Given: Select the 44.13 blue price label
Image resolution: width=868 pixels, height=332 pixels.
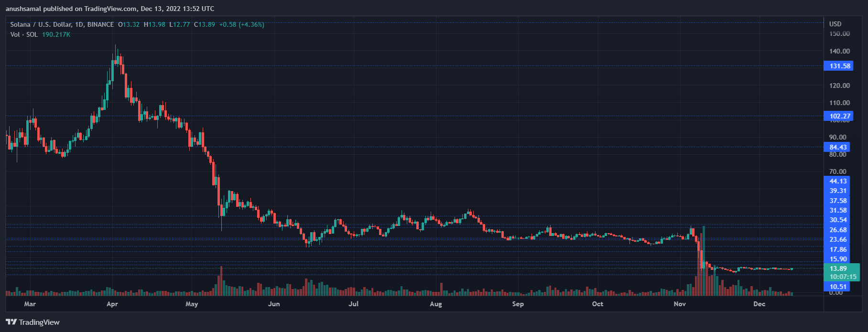Looking at the screenshot, I should (838, 181).
